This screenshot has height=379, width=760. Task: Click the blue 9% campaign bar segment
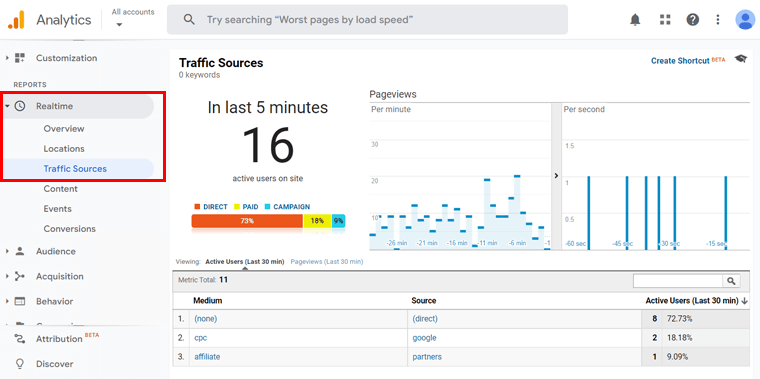[x=339, y=221]
